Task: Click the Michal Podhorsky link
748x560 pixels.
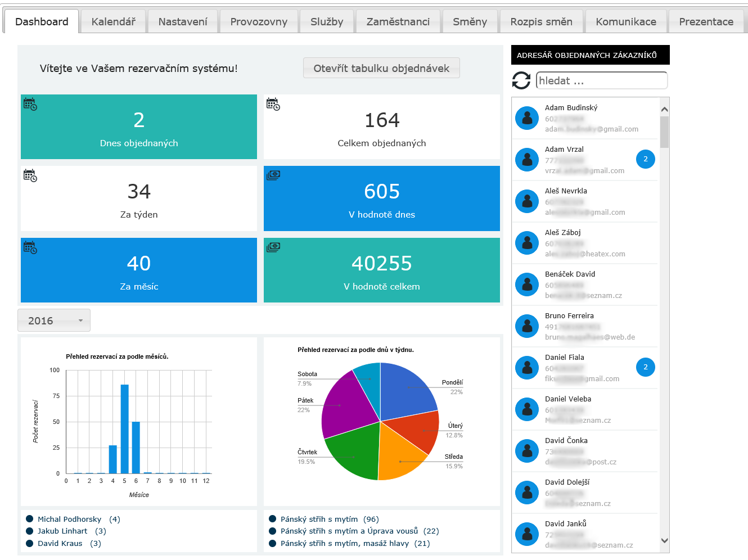Action: point(70,519)
